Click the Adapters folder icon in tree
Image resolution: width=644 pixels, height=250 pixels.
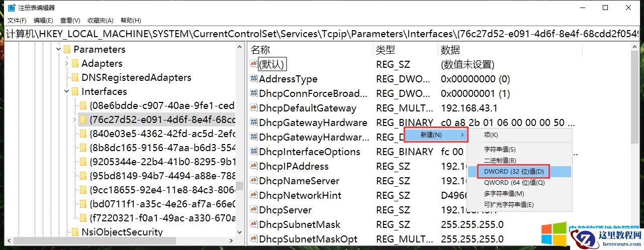75,64
